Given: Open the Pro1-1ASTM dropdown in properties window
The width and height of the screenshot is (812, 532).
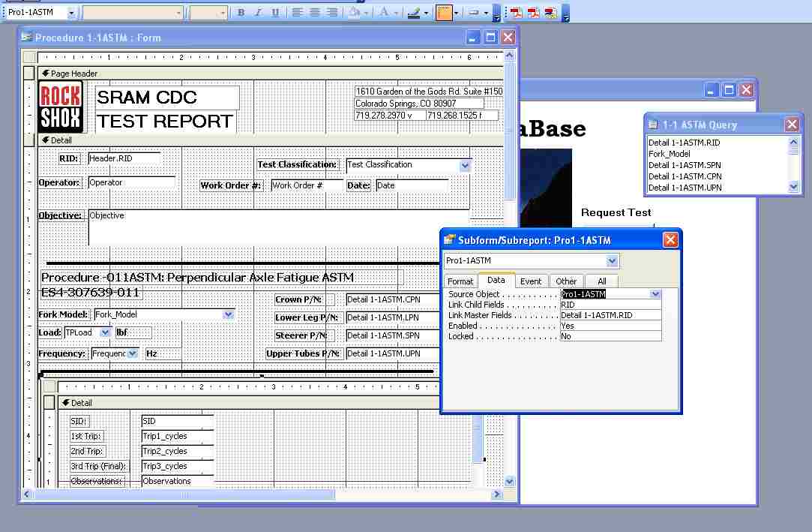Looking at the screenshot, I should [x=612, y=260].
